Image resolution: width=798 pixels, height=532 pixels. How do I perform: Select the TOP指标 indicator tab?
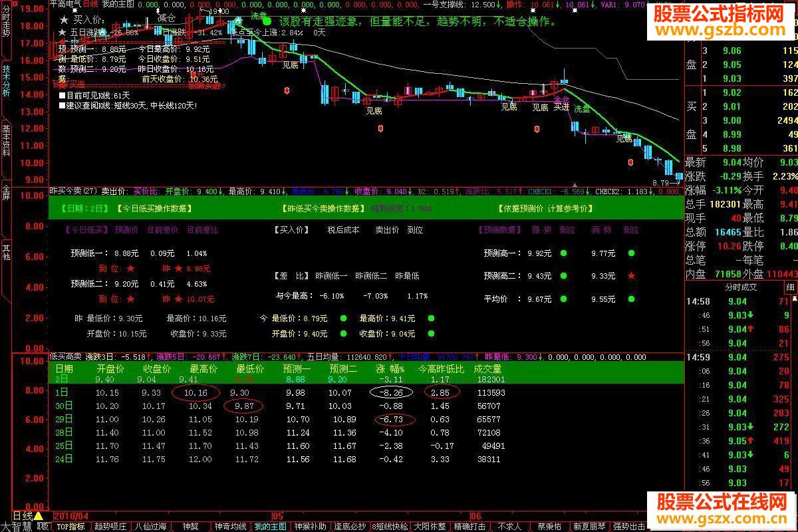pos(70,527)
